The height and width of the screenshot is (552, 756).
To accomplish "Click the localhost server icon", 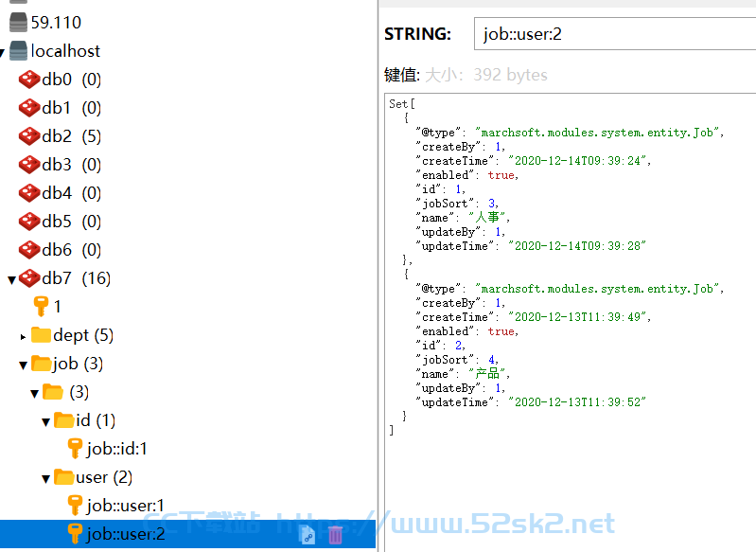I will point(18,51).
